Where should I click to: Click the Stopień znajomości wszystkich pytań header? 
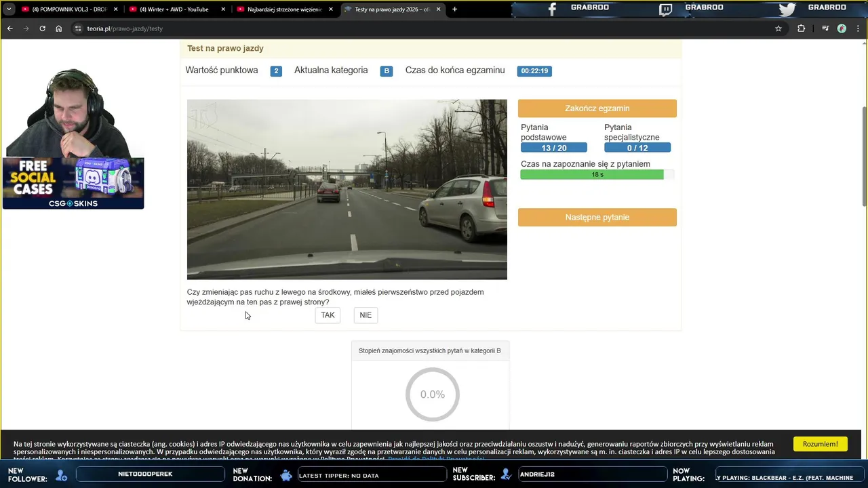(430, 350)
